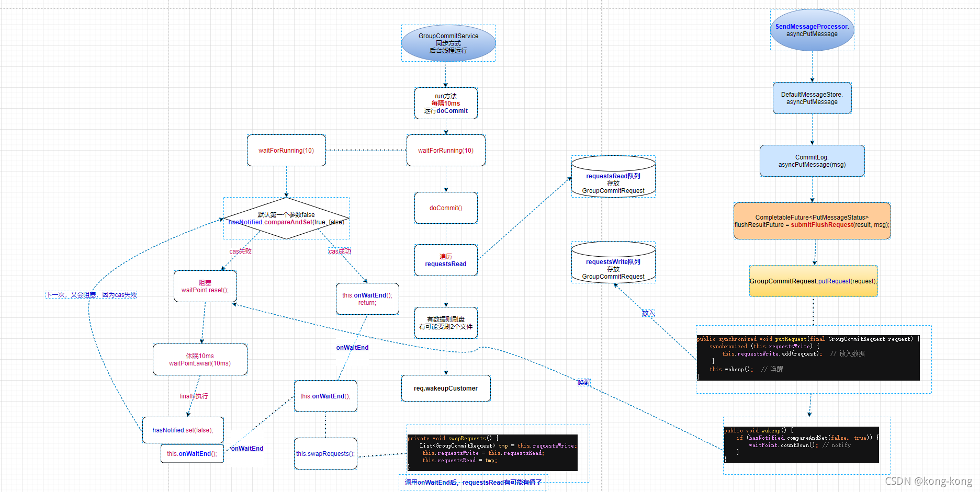Screen dimensions: 980x492
Task: Select the 'cas成功' edge label
Action: coord(340,251)
